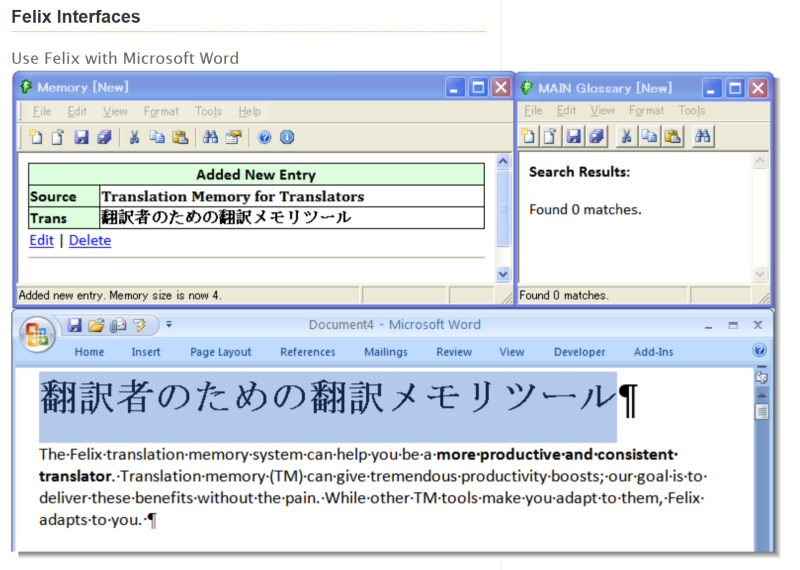Open File menu in MAIN Glossary window
Image resolution: width=800 pixels, height=570 pixels.
tap(533, 110)
